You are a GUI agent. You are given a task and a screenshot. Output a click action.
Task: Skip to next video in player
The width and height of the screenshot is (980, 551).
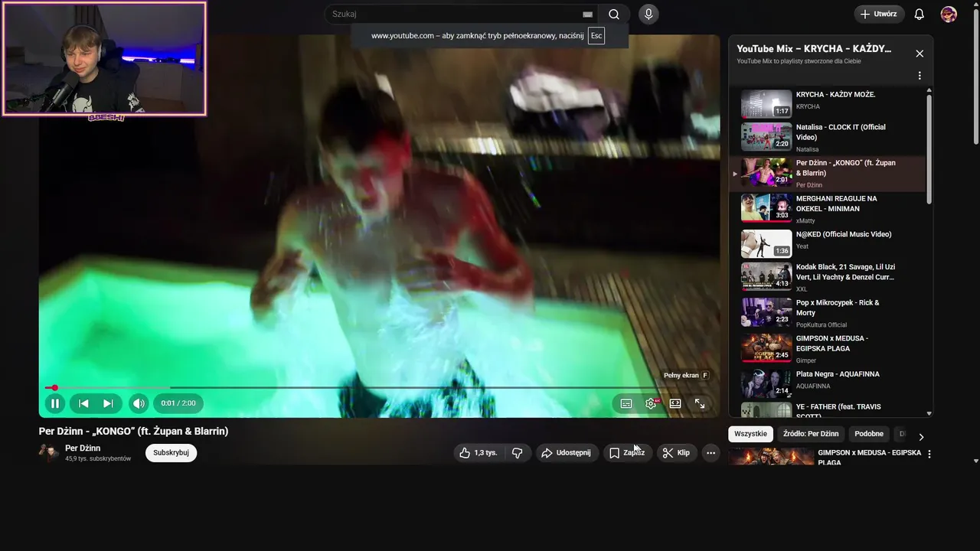[108, 403]
